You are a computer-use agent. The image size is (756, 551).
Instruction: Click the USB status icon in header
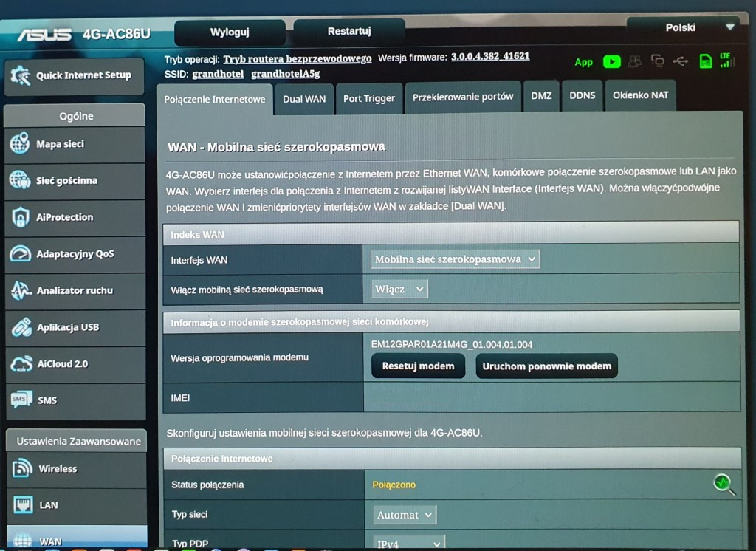(x=680, y=61)
